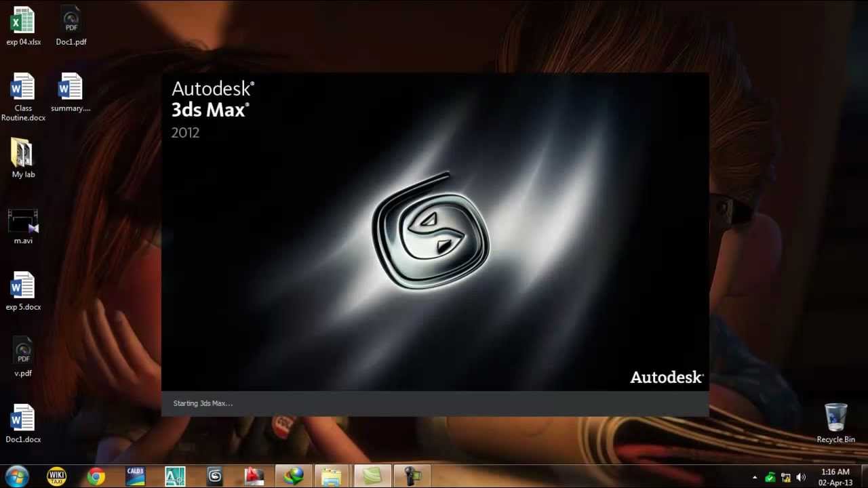Open the taskbar clock and date
Screen dimensions: 868x488
click(835, 477)
